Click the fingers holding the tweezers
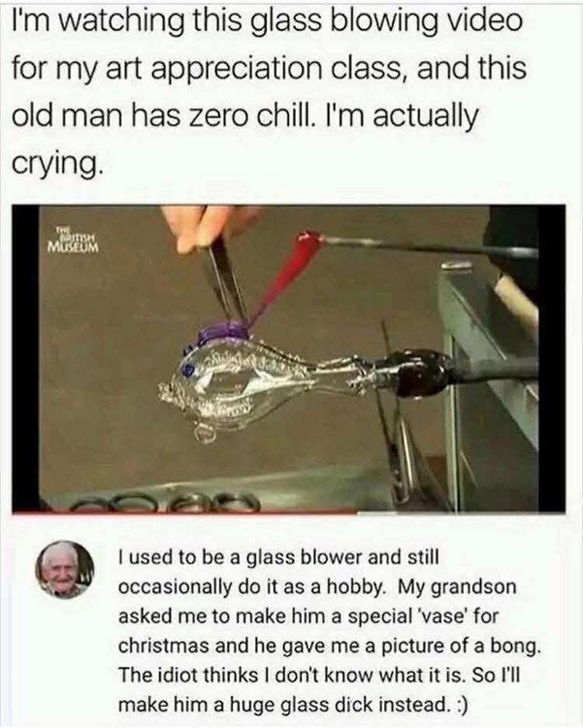583x728 pixels. (209, 226)
